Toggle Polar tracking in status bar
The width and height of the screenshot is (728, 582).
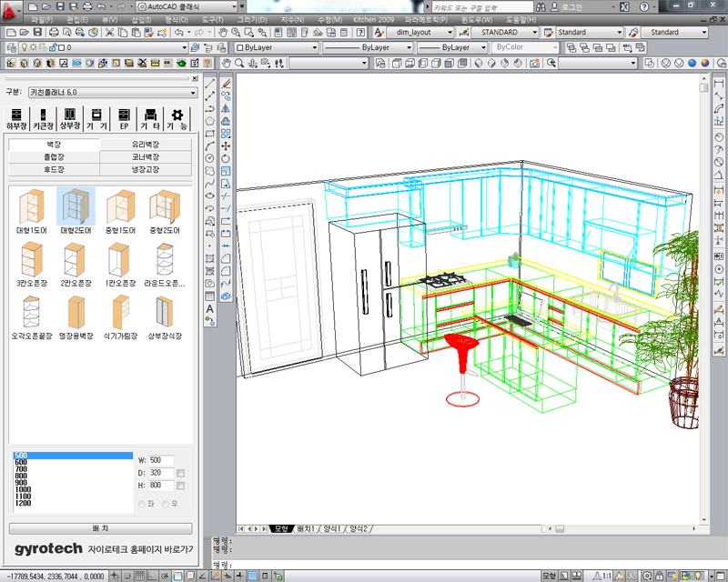165,576
